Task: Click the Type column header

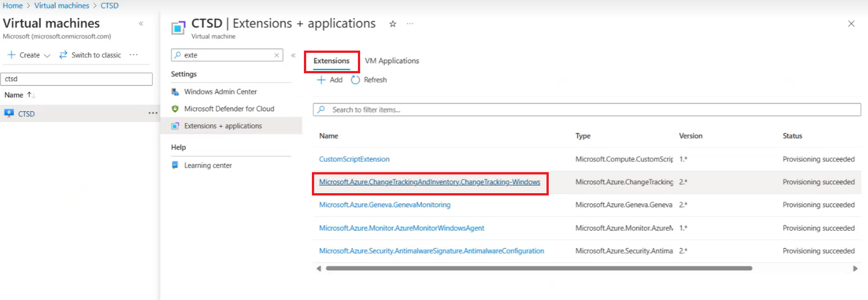Action: pyautogui.click(x=583, y=136)
